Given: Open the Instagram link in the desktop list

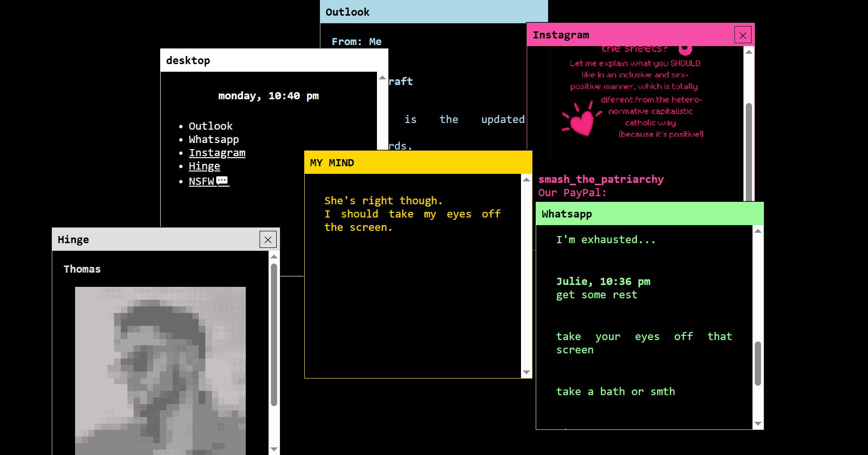Looking at the screenshot, I should [217, 153].
